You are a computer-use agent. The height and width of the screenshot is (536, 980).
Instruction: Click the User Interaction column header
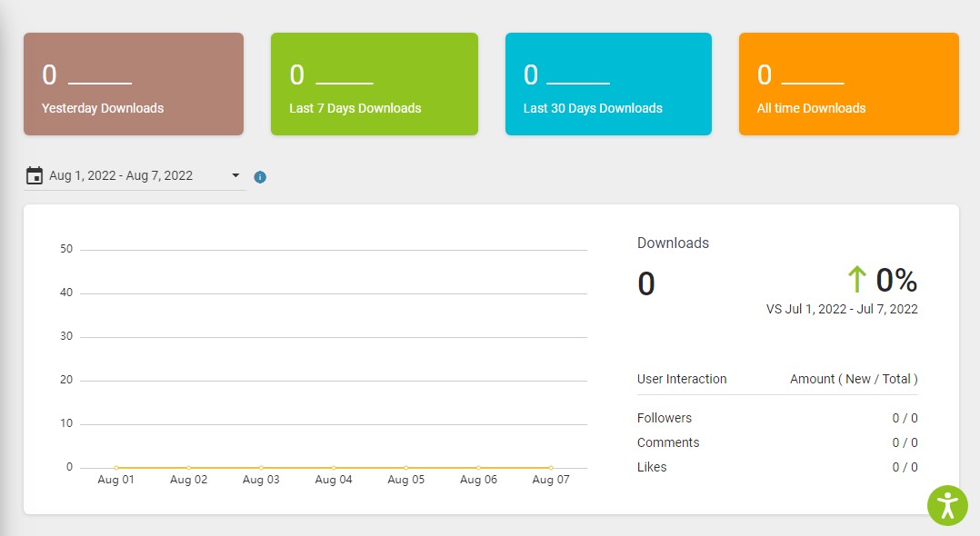point(682,379)
